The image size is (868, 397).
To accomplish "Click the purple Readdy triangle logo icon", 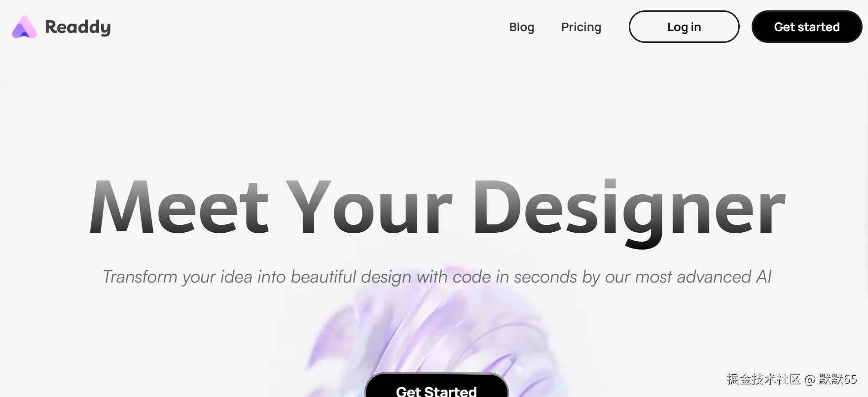I will point(24,27).
